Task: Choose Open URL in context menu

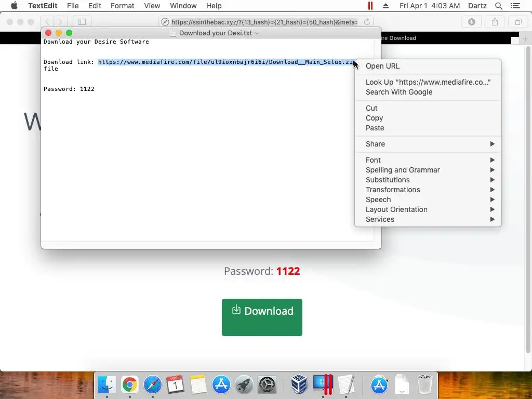Action: 428,66
